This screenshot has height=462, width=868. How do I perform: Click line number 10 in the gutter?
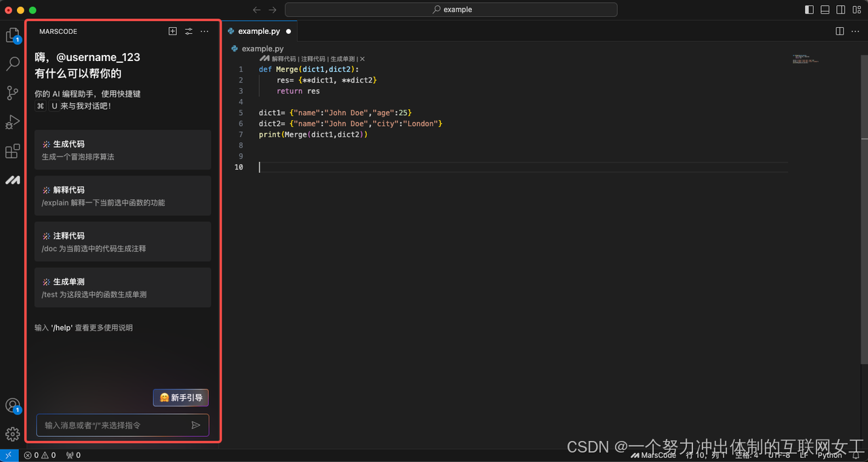pos(239,167)
